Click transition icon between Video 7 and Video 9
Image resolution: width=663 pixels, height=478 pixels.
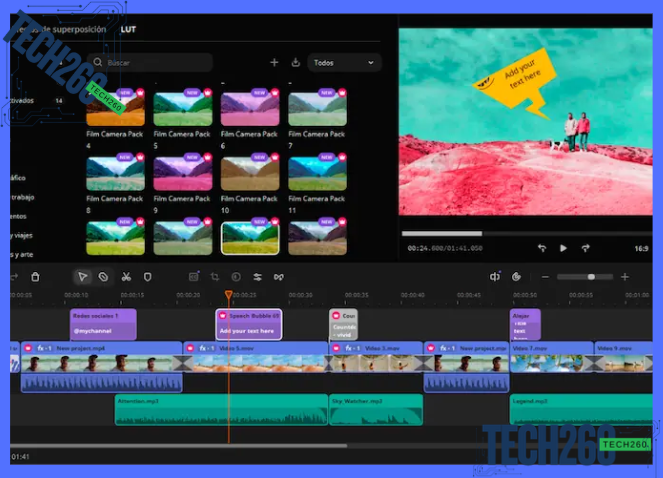point(594,364)
